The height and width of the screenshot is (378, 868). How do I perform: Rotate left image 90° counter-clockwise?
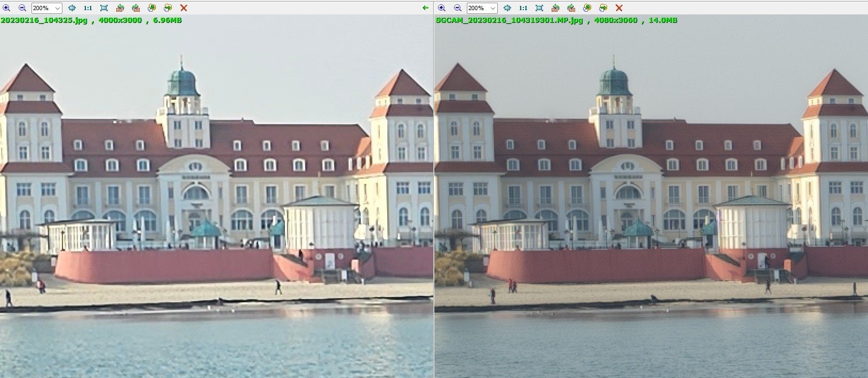tap(120, 8)
